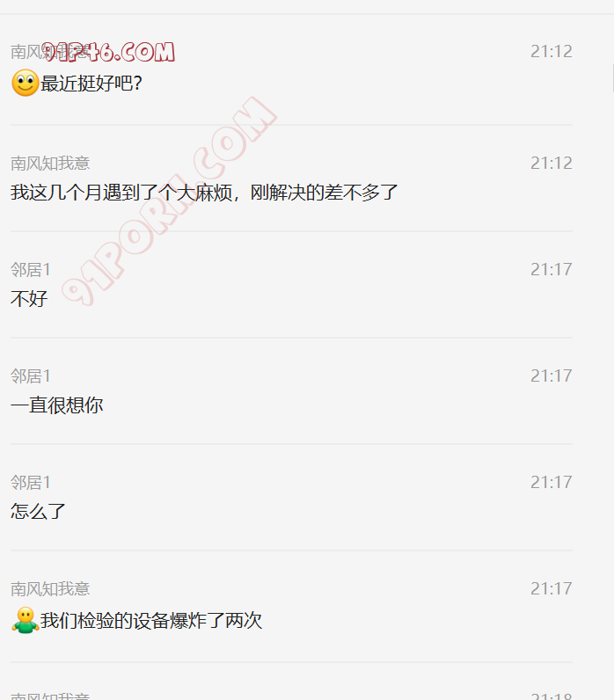
Task: Open sender 南风知我意 above the 大麻烦 message
Action: click(x=50, y=164)
